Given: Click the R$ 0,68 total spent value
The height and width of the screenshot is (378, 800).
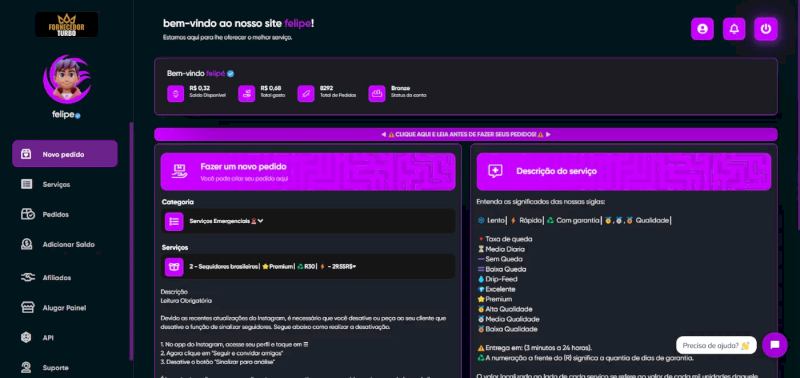Looking at the screenshot, I should (270, 88).
